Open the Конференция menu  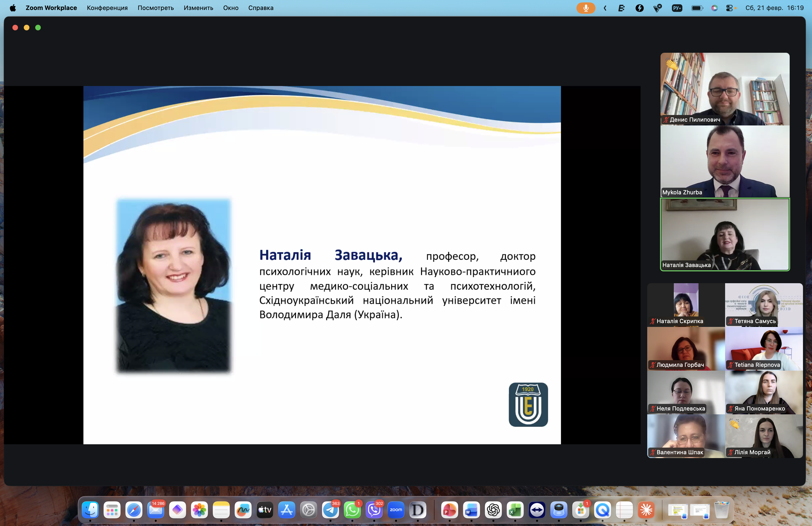pos(107,8)
